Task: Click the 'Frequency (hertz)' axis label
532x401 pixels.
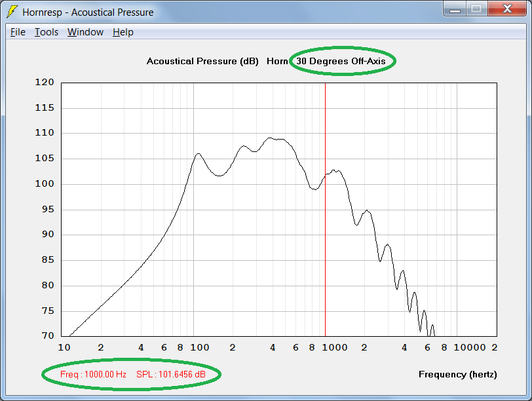Action: point(458,375)
